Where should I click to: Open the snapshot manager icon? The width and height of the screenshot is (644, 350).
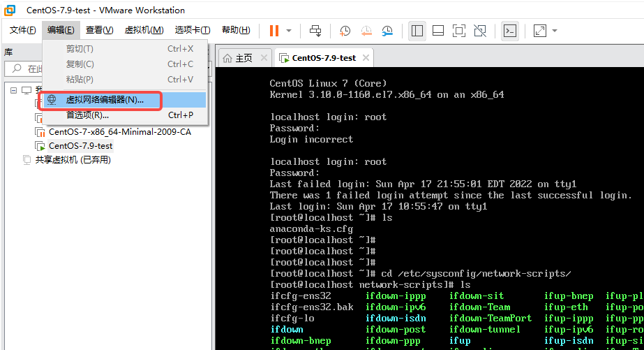click(x=387, y=31)
